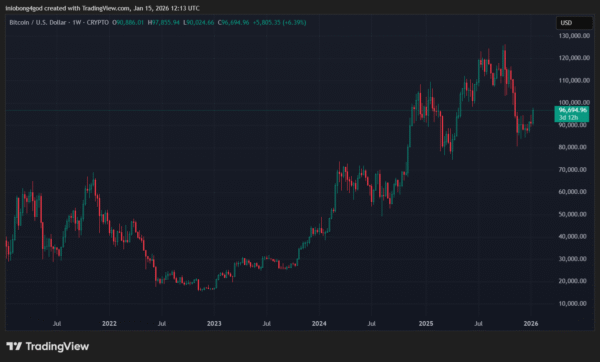Image resolution: width=600 pixels, height=362 pixels.
Task: Click the 2025 label on the time axis
Action: (x=426, y=324)
